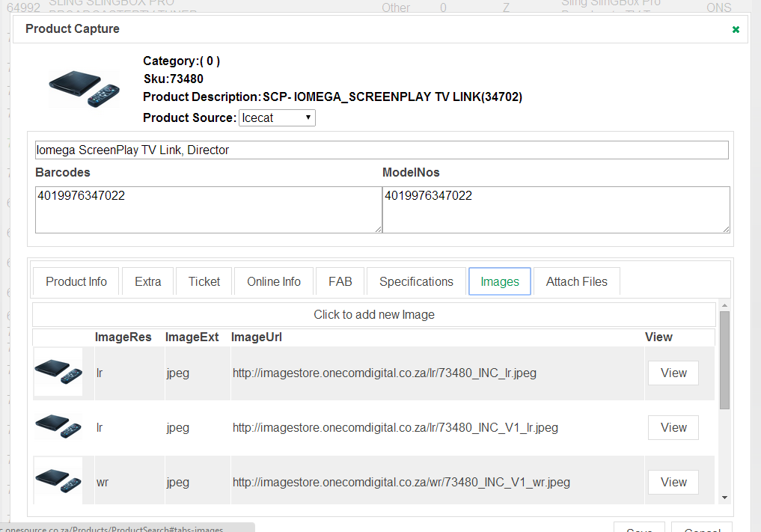Go to the Specifications tab

416,281
